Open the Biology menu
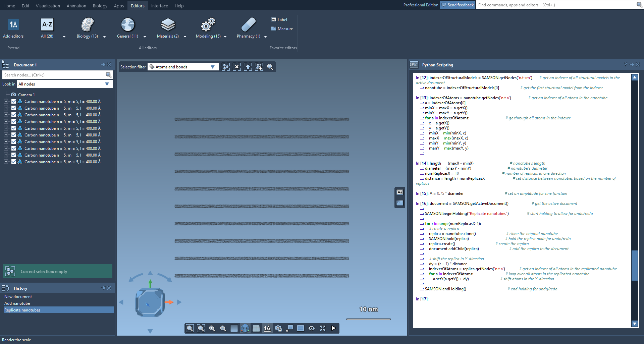The height and width of the screenshot is (344, 644). (x=100, y=6)
